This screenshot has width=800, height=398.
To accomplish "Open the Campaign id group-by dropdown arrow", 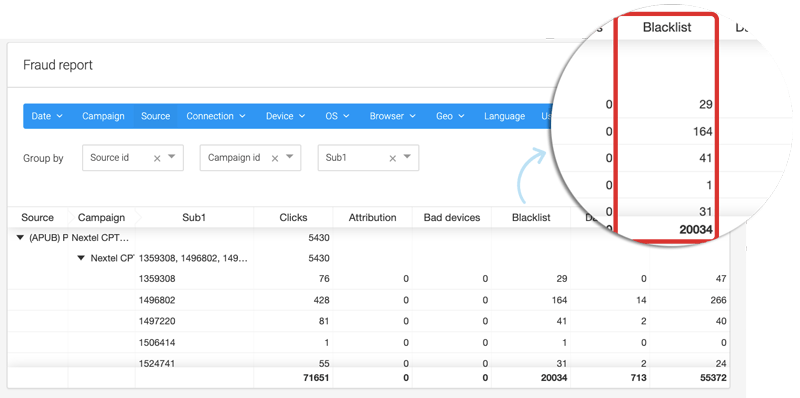I will (x=290, y=157).
